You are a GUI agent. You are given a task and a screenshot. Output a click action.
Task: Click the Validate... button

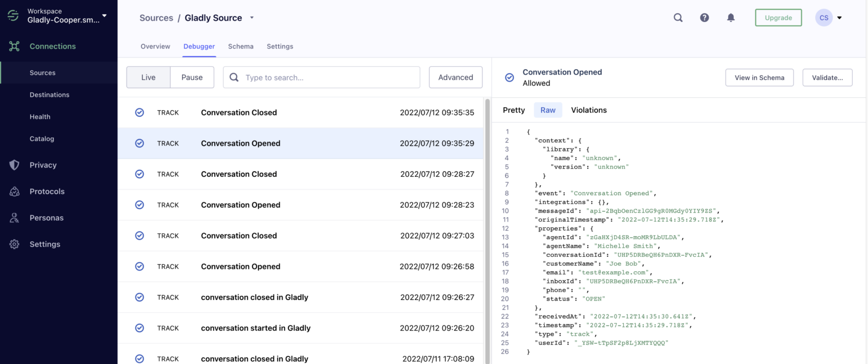pos(827,77)
